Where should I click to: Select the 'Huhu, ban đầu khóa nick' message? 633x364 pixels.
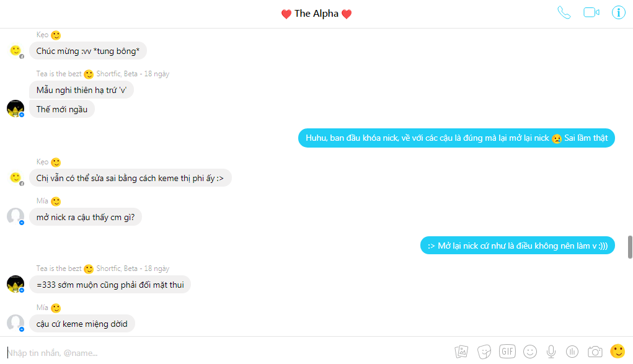point(456,138)
